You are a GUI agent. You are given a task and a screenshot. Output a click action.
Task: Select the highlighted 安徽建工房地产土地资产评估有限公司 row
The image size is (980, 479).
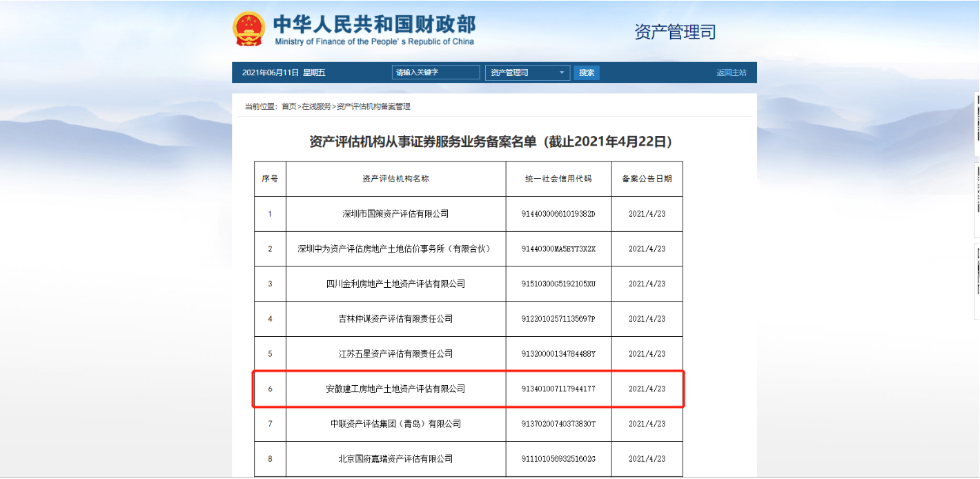(x=395, y=389)
